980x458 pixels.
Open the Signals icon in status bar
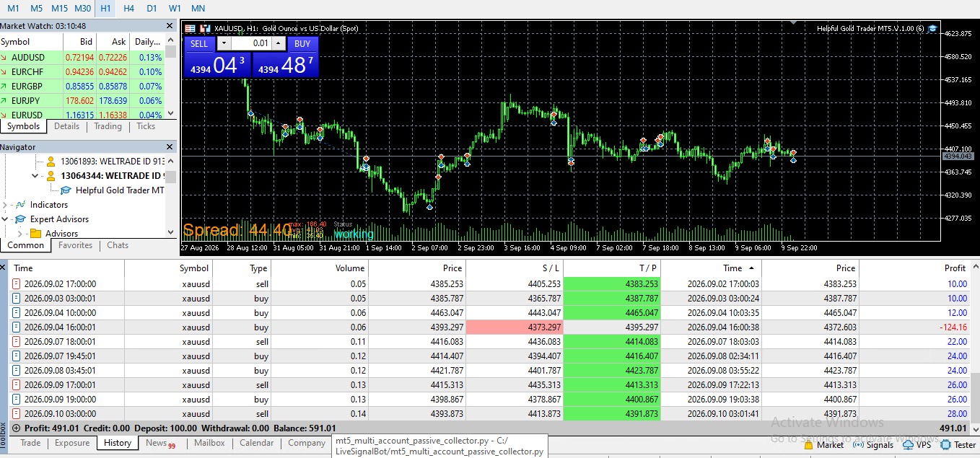click(859, 445)
